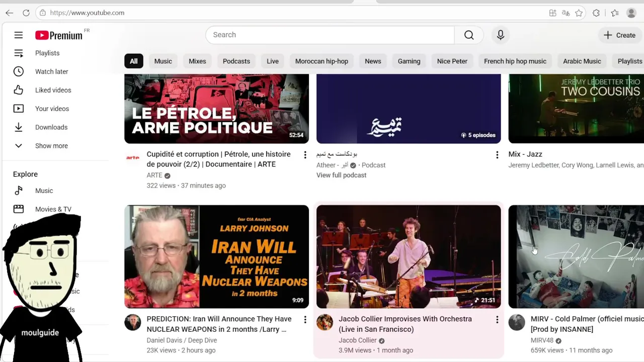Click MIRV48 channel avatar
Viewport: 644px width, 362px height.
(x=517, y=322)
